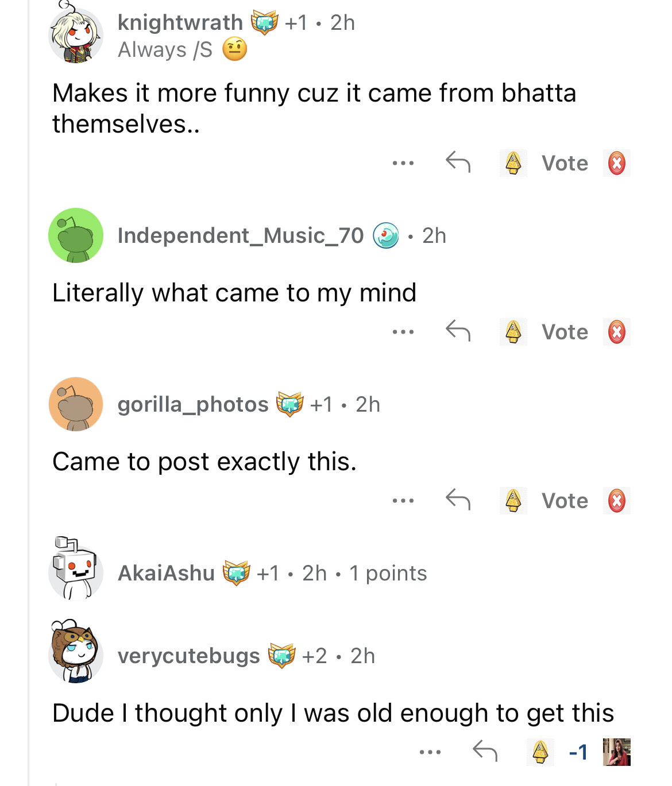Reply to gorilla_photos' comment
672x786 pixels.
(x=458, y=500)
